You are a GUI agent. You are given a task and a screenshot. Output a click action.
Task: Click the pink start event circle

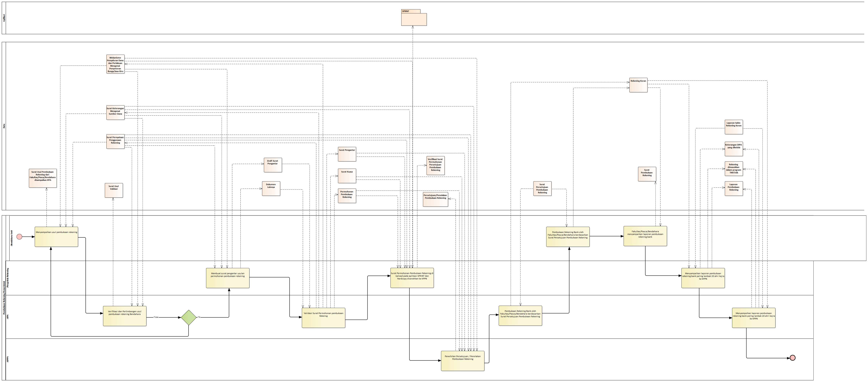[19, 237]
